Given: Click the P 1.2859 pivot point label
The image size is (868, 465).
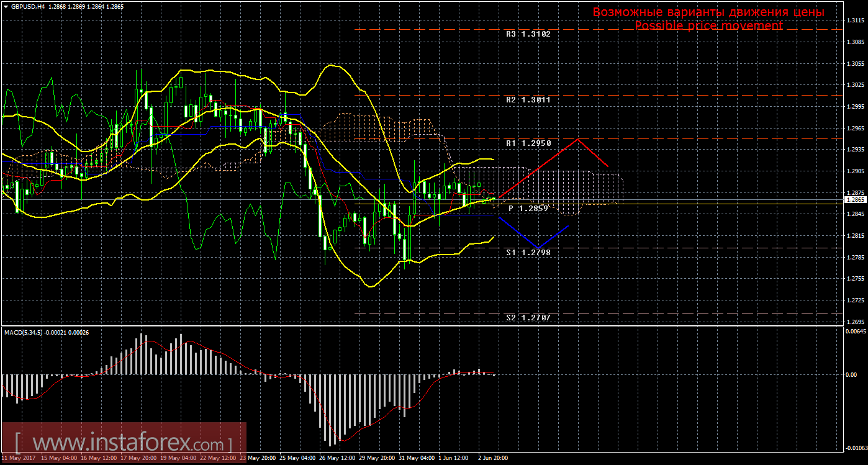Looking at the screenshot, I should 528,209.
